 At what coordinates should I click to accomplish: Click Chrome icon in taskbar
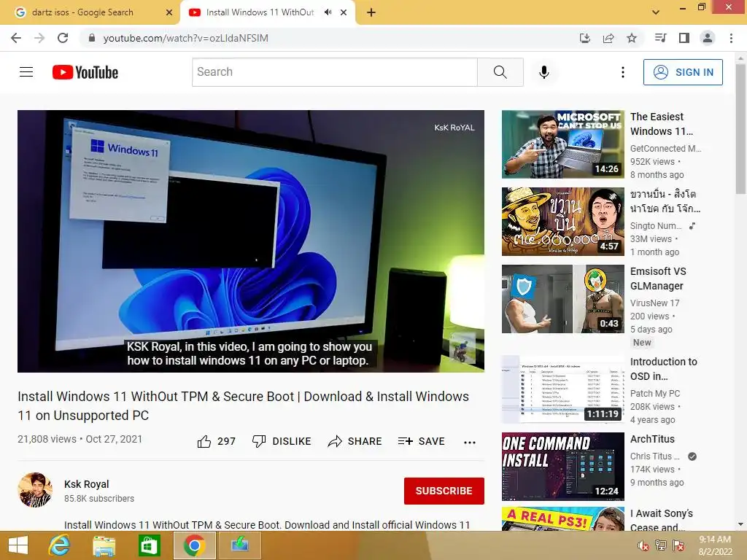[x=194, y=545]
